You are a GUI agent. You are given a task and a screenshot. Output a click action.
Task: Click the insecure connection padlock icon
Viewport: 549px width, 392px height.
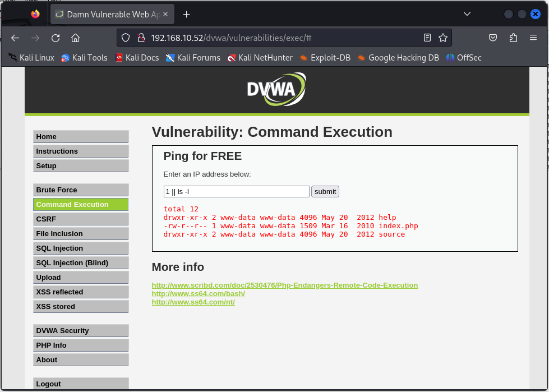click(141, 38)
